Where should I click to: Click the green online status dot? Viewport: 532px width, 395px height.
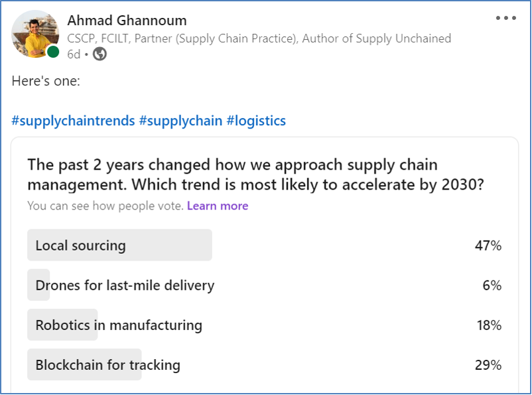53,52
